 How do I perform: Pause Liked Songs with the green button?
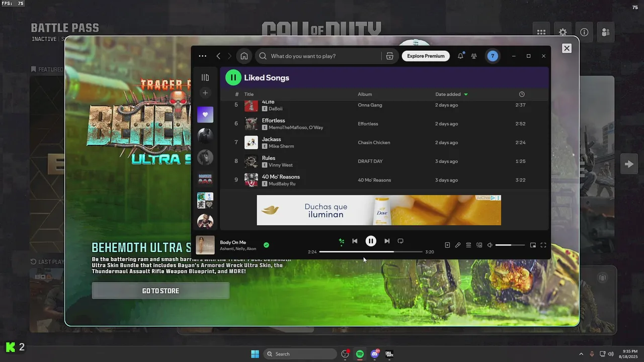tap(233, 77)
